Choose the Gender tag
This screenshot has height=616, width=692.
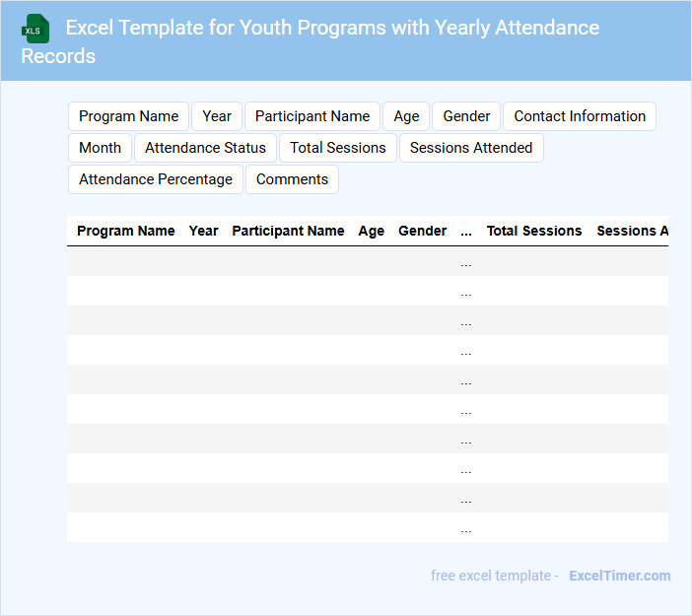pyautogui.click(x=466, y=116)
